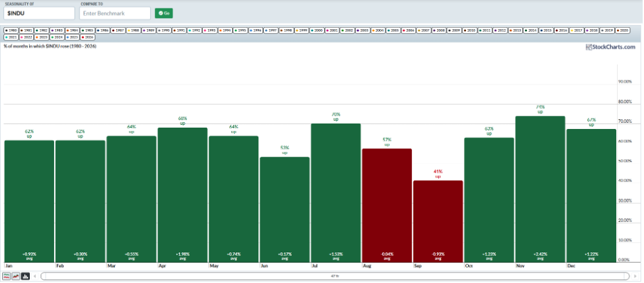The height and width of the screenshot is (283, 644).
Task: Select the July bar showing 70% up
Action: coord(336,194)
